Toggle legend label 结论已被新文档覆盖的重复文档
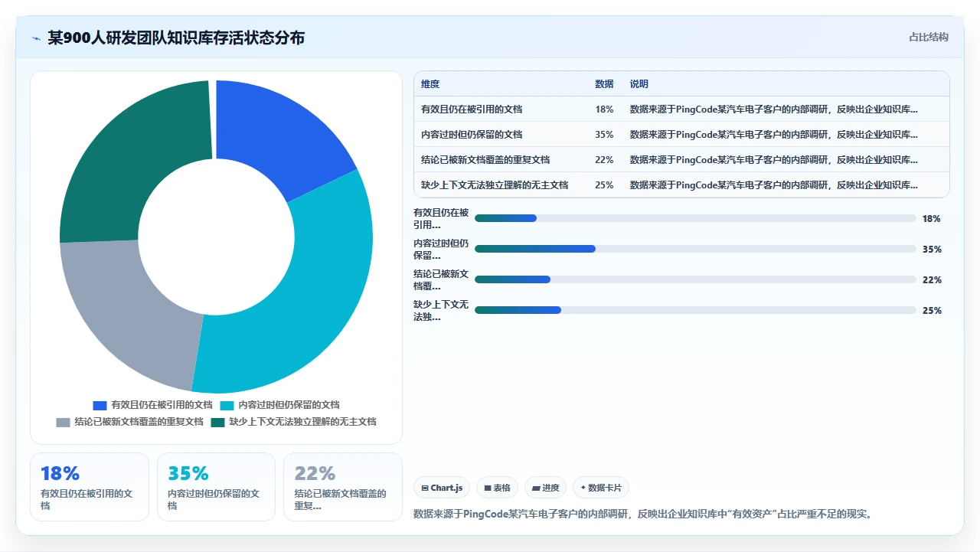The width and height of the screenshot is (980, 552). 139,422
